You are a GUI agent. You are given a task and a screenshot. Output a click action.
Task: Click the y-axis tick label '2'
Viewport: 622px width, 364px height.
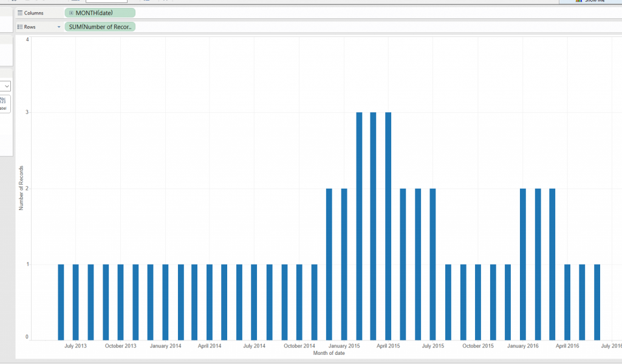(x=27, y=189)
